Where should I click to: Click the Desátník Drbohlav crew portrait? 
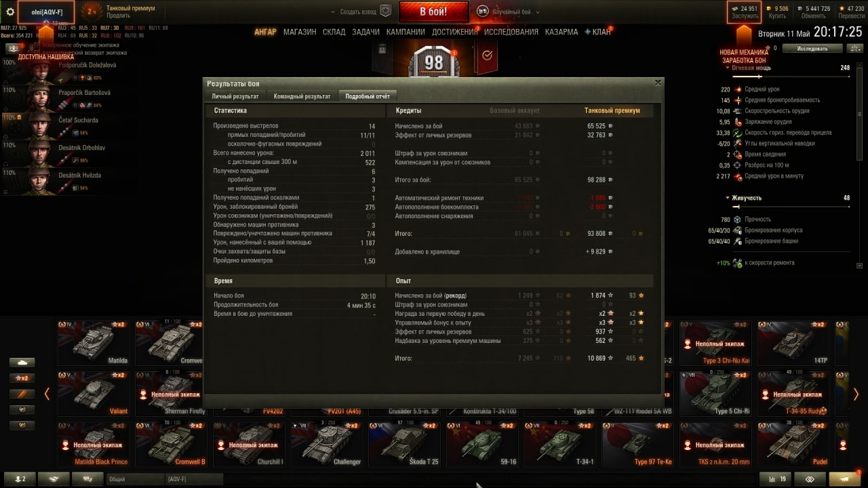tap(41, 155)
